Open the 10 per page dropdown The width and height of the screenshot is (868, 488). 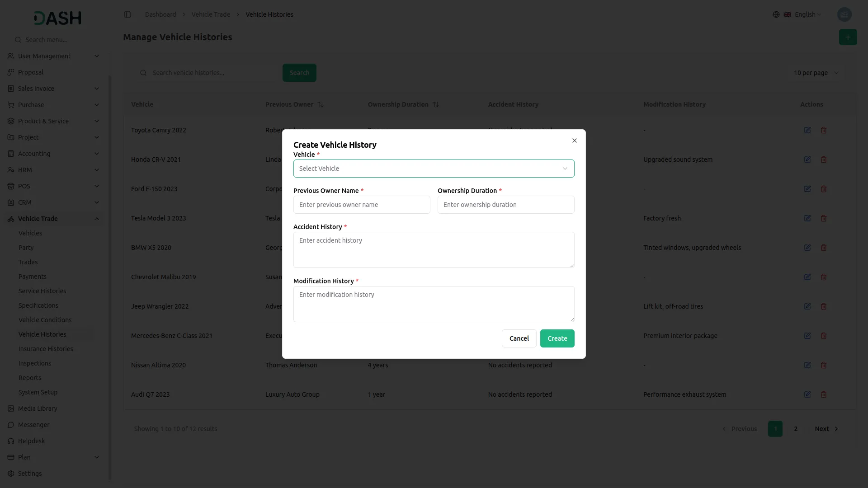point(816,73)
